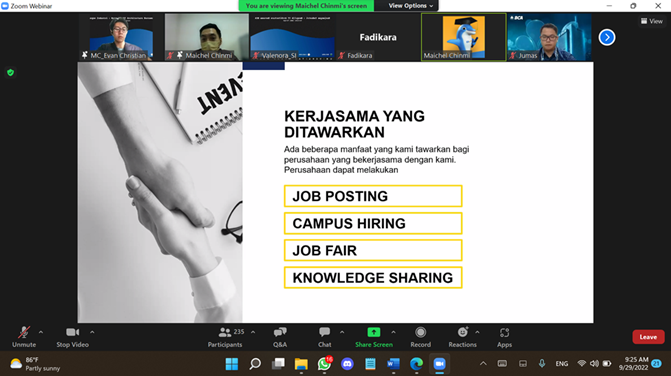Open the Apps icon in toolbar

coord(505,332)
